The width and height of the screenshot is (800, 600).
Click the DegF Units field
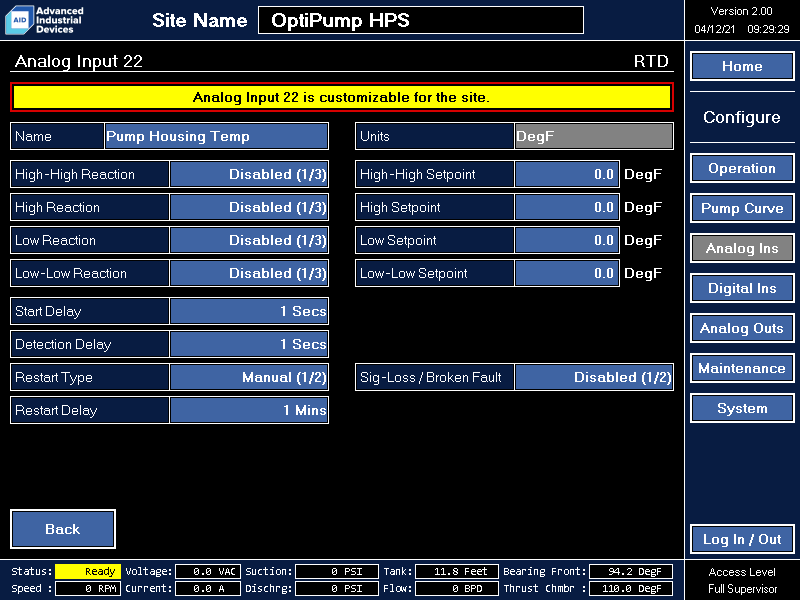(x=594, y=136)
